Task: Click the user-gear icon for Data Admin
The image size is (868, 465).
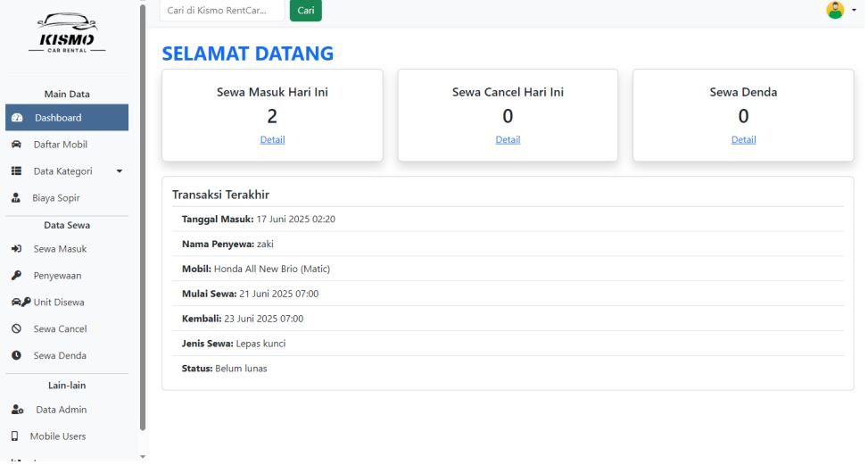Action: pyautogui.click(x=16, y=410)
